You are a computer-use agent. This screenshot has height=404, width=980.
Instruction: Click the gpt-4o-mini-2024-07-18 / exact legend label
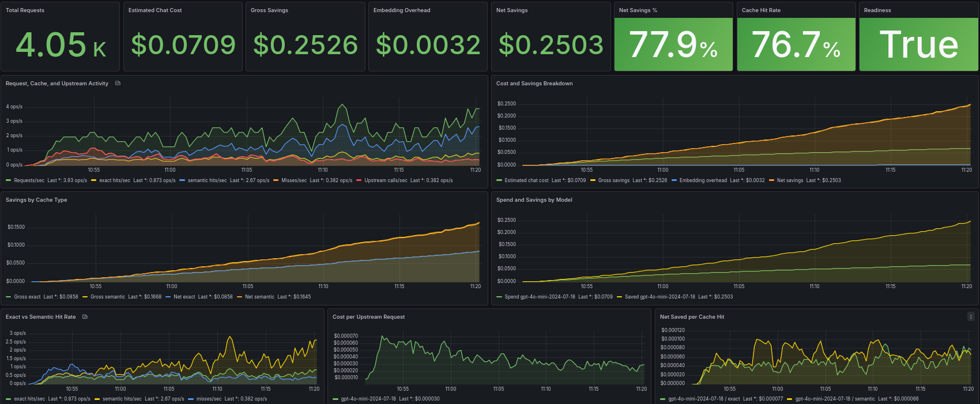click(704, 399)
